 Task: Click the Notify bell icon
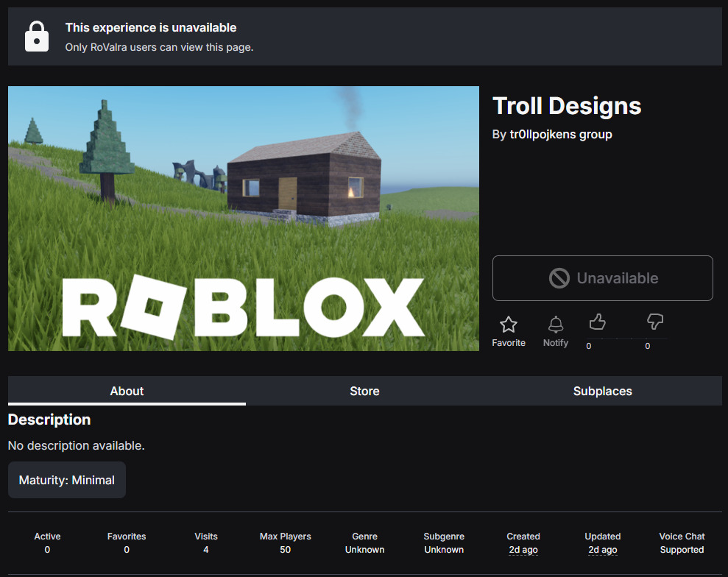pyautogui.click(x=556, y=324)
